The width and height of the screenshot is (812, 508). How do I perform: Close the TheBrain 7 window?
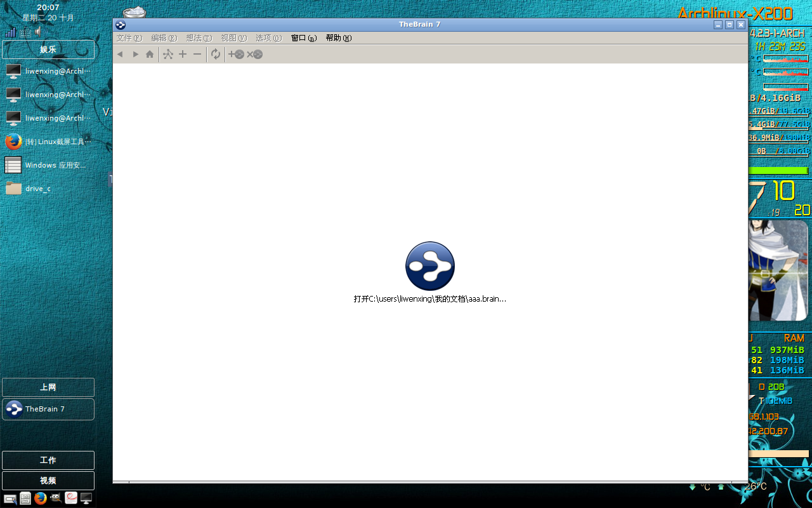point(741,25)
